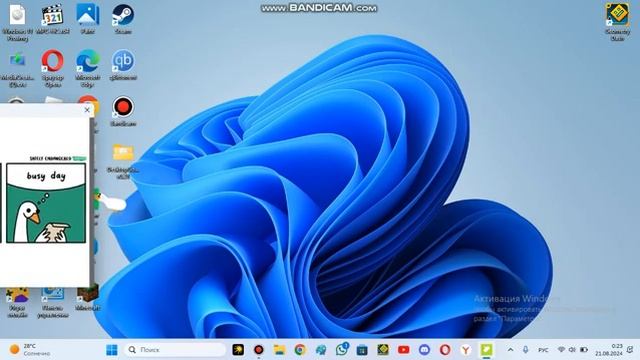
Task: Select the Photos desktop shortcut with mountain icon
Action: (88, 18)
